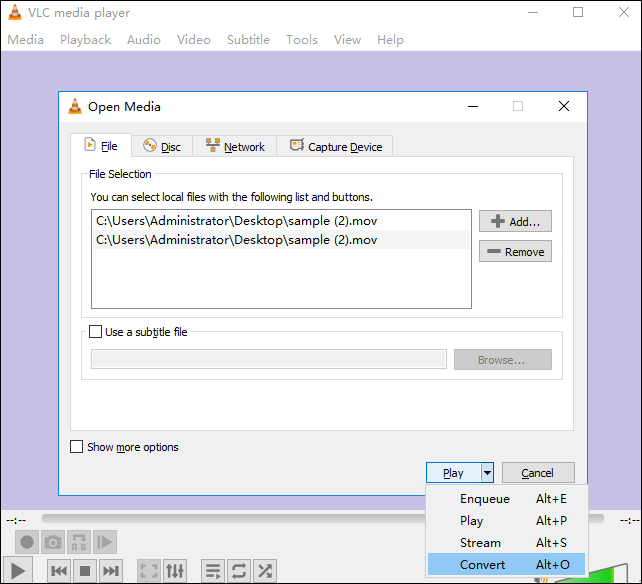Click the Stop playback button
This screenshot has width=642, height=584.
click(85, 571)
